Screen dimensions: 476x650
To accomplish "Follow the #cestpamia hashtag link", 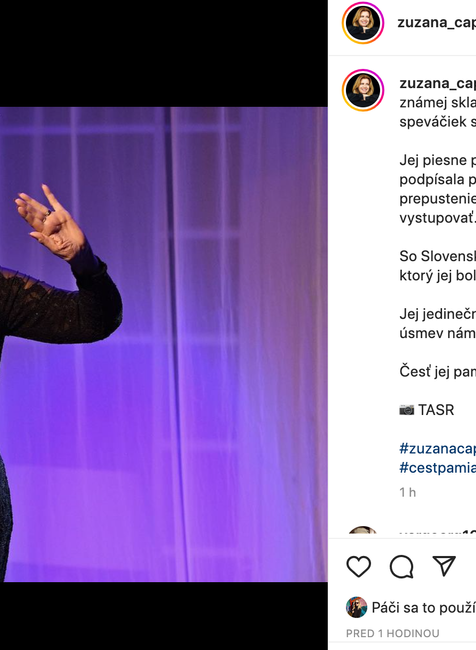I will [x=437, y=468].
